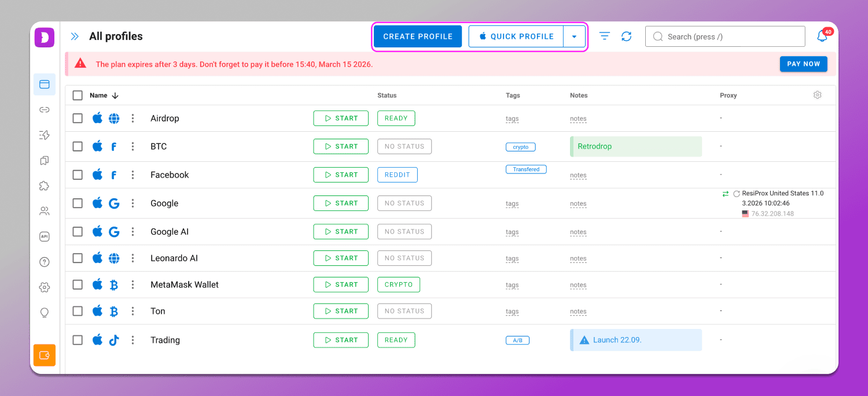Viewport: 868px width, 396px height.
Task: Open three-dot menu for Google AI
Action: click(133, 232)
